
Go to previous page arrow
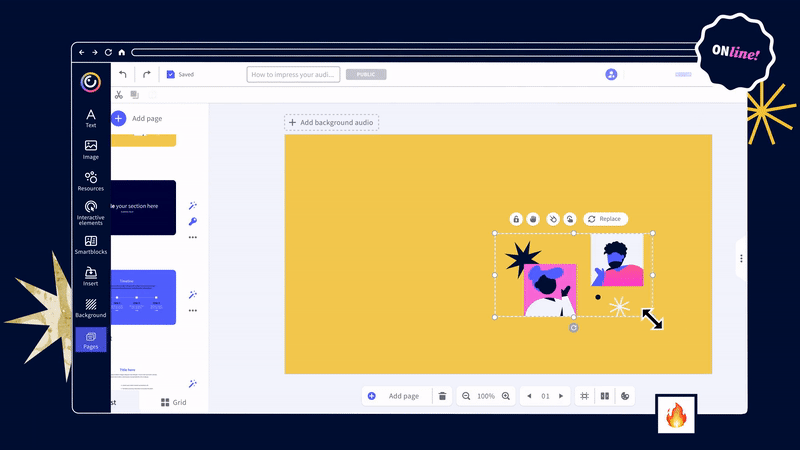pyautogui.click(x=529, y=396)
